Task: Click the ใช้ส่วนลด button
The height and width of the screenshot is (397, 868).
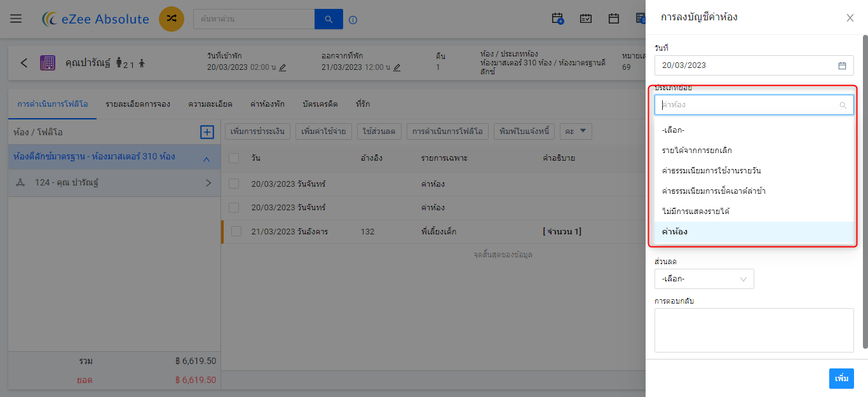Action: click(x=379, y=131)
